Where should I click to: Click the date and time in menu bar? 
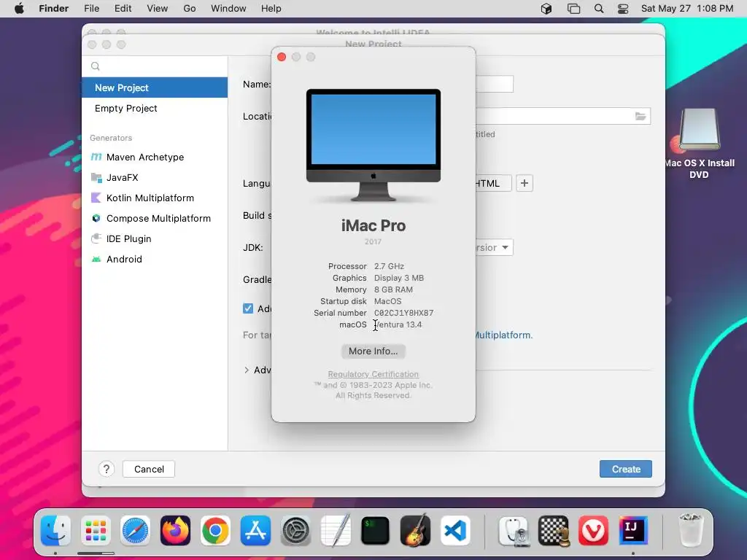[x=687, y=9]
